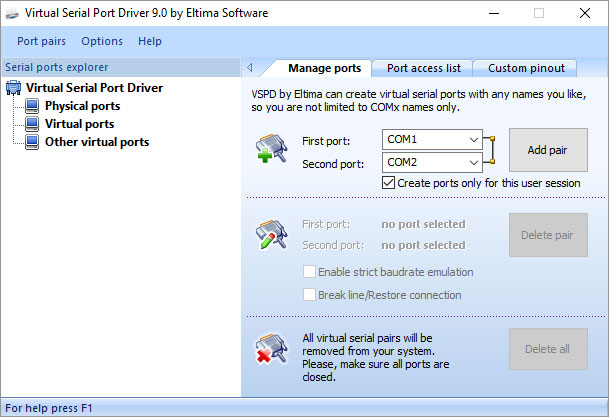Click the First port label above Second port
Screen dimensions: 609x417
click(326, 141)
